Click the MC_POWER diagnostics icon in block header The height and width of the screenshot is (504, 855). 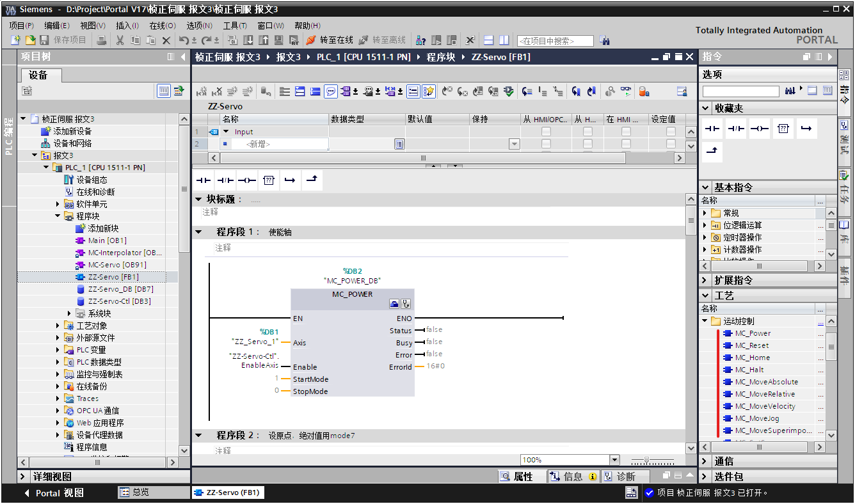tap(405, 304)
